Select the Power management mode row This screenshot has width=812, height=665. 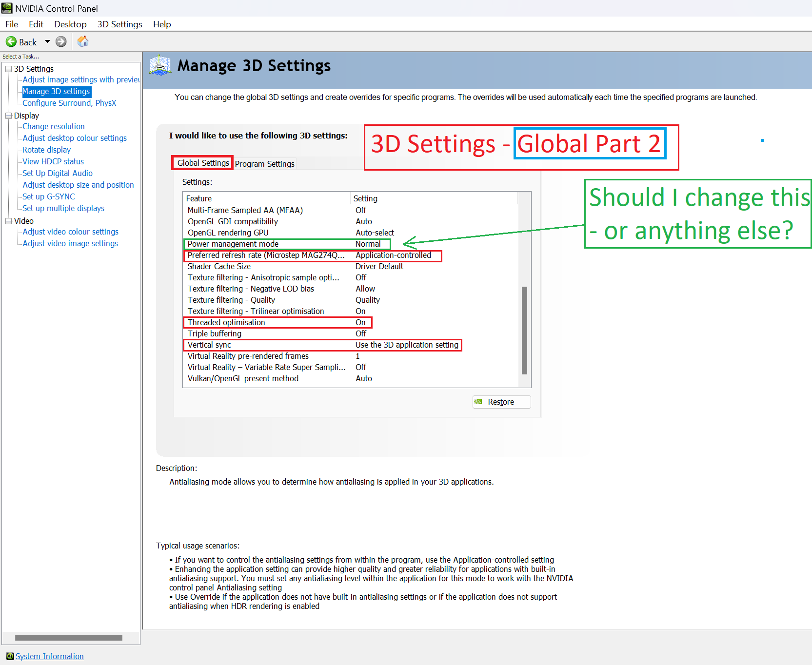click(x=350, y=244)
